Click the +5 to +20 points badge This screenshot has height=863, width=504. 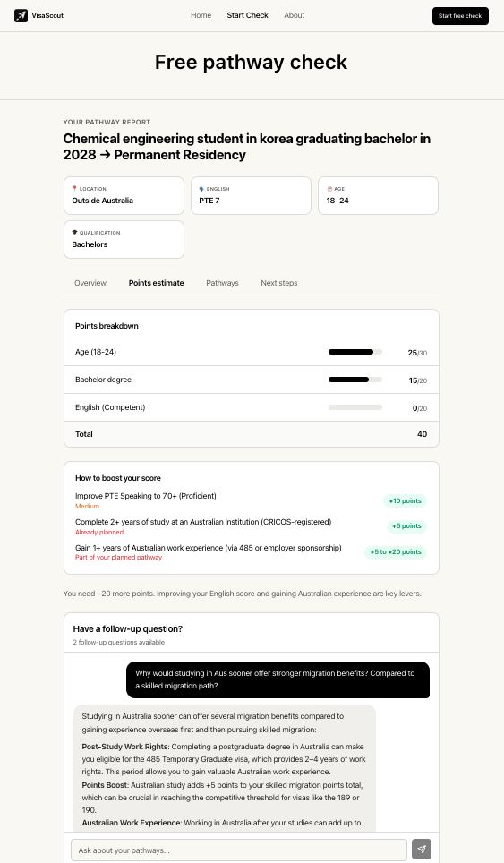pos(396,552)
